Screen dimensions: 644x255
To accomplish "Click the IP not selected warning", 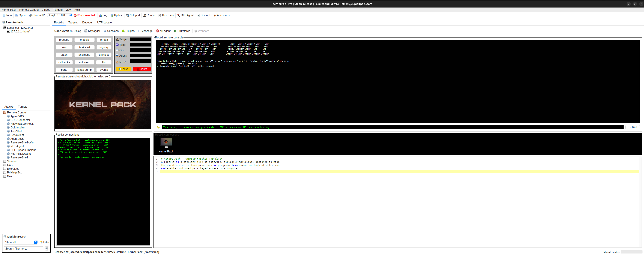I will 85,15.
